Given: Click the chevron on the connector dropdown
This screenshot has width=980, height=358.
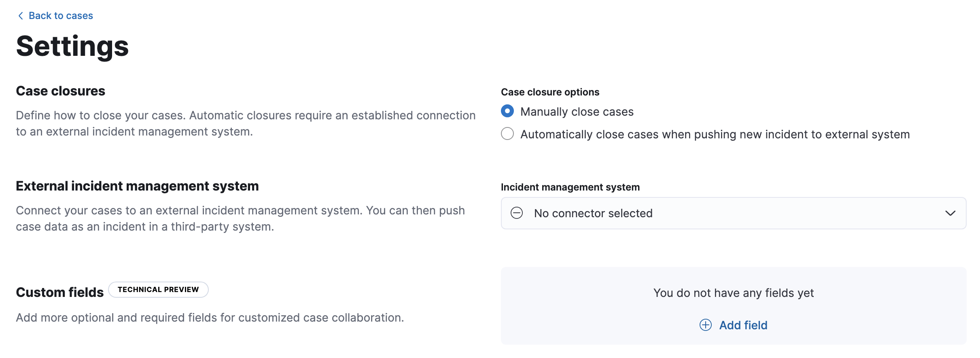Looking at the screenshot, I should [x=952, y=213].
